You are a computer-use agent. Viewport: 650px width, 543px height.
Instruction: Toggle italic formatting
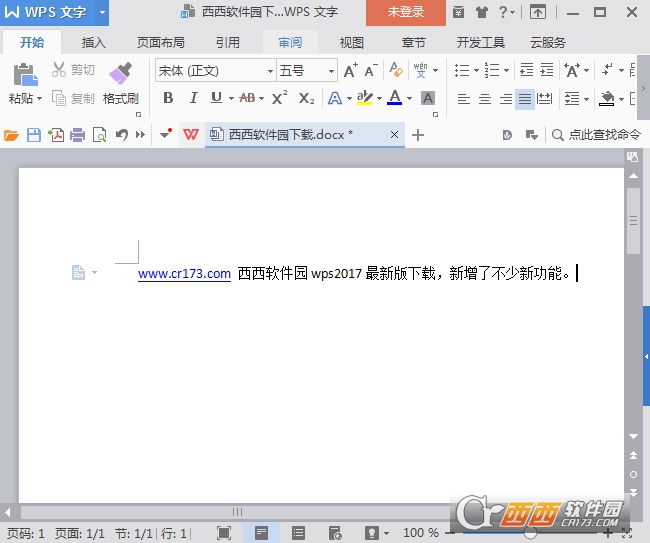(192, 98)
